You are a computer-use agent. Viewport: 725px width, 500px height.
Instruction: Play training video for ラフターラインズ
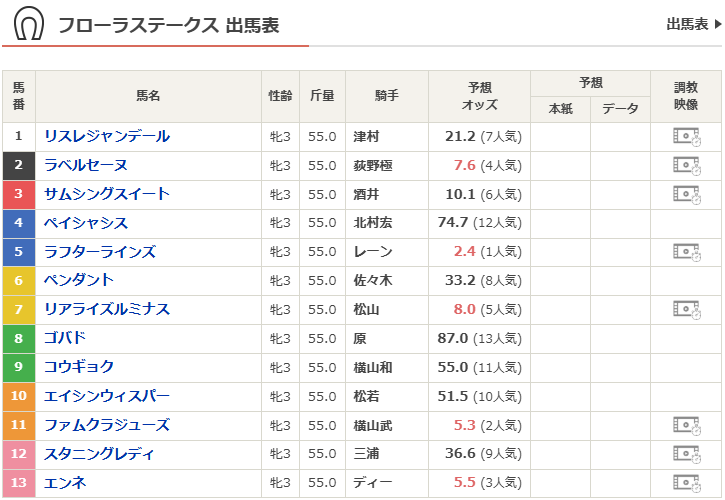(x=686, y=252)
